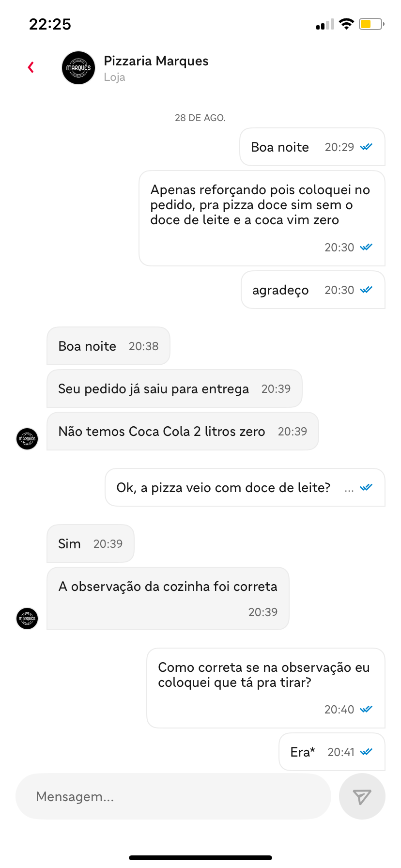Tap the cellular signal bars
Viewport: 401px width, 868px height.
325,24
